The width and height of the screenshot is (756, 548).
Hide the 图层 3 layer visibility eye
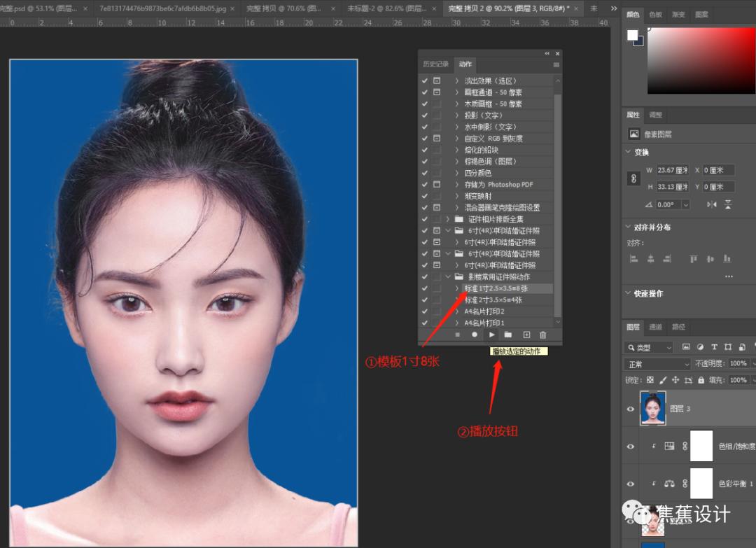[631, 408]
